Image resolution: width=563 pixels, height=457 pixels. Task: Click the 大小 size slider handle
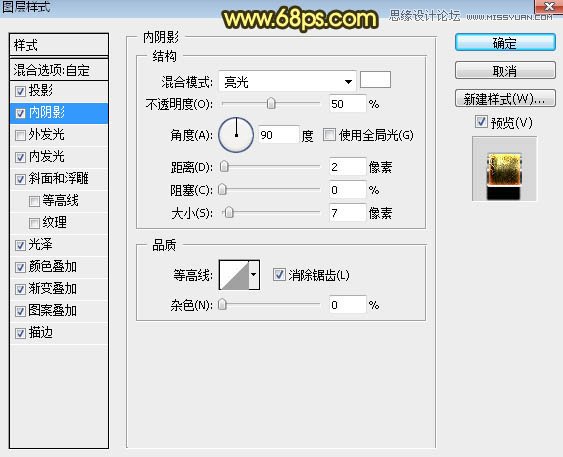pyautogui.click(x=229, y=213)
